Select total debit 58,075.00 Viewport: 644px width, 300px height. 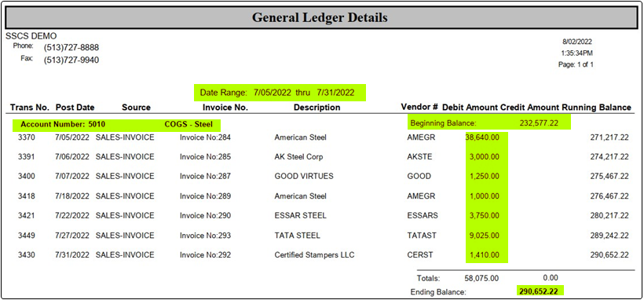481,278
